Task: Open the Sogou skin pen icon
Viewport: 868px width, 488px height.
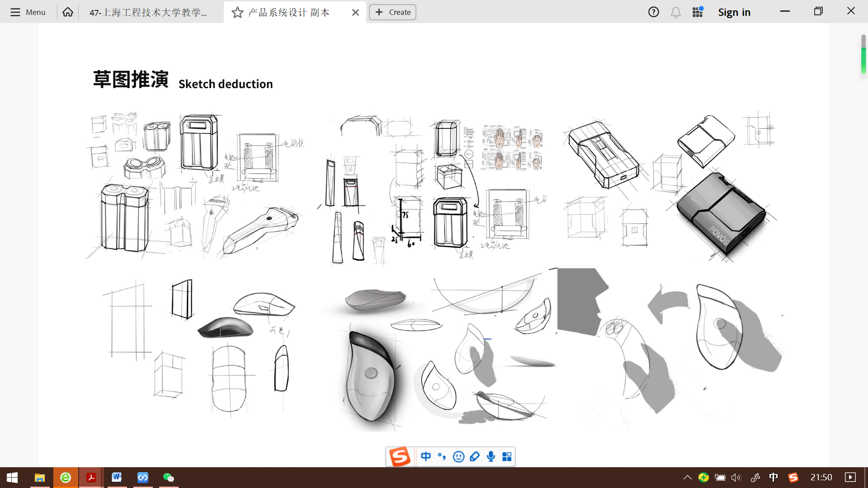Action: [x=475, y=456]
